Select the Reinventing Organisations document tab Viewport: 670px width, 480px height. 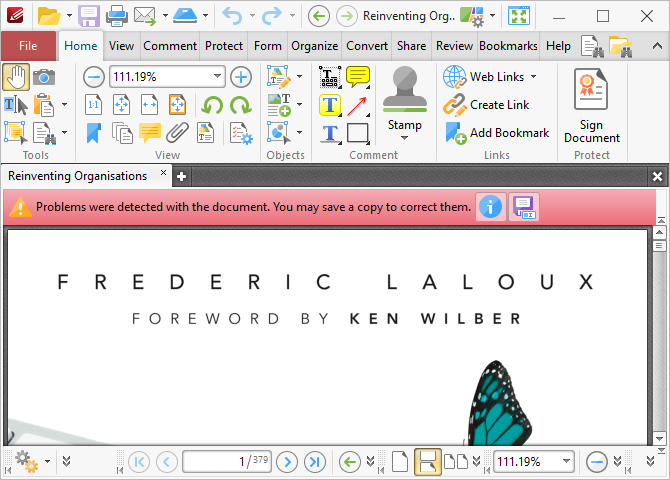pyautogui.click(x=78, y=176)
